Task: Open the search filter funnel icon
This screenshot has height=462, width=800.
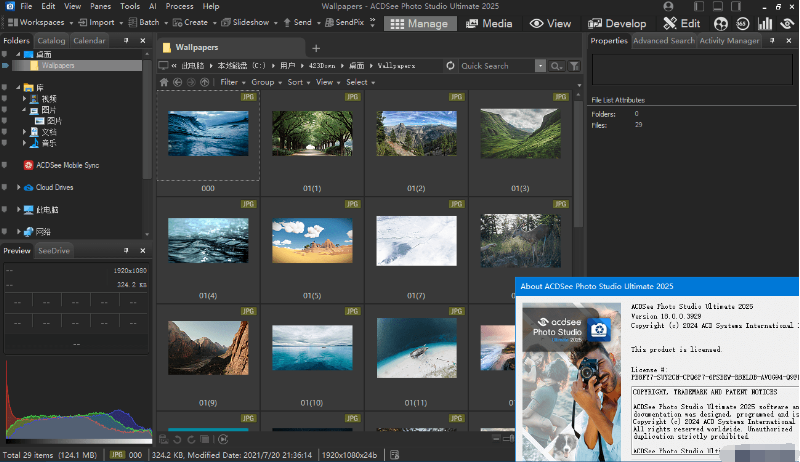Action: coord(574,66)
